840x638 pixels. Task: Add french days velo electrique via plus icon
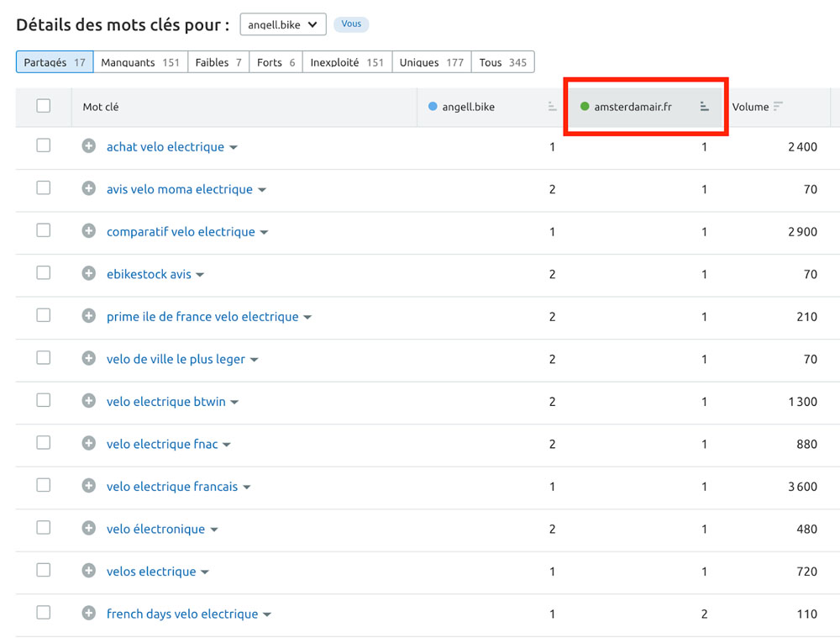[89, 613]
